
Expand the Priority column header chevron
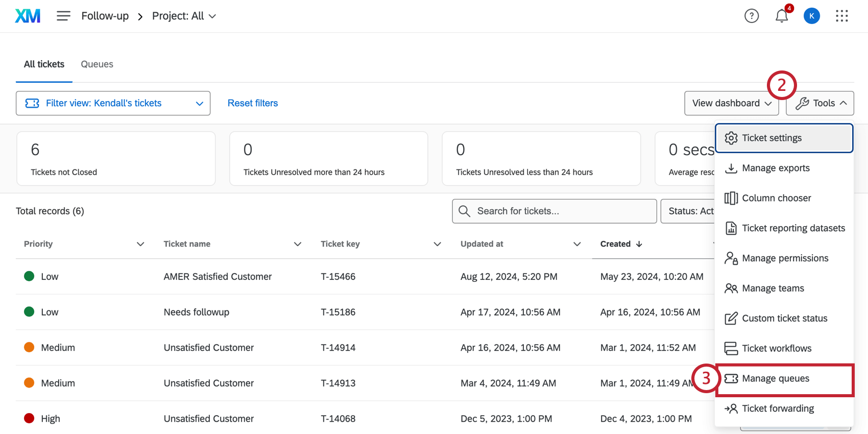(140, 244)
